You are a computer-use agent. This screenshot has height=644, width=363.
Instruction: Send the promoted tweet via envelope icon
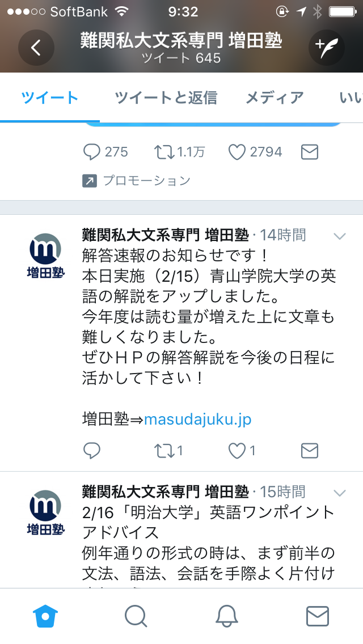click(310, 152)
